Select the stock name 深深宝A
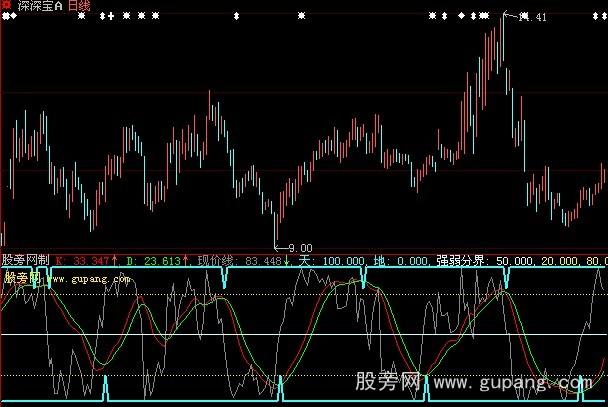 coord(40,5)
